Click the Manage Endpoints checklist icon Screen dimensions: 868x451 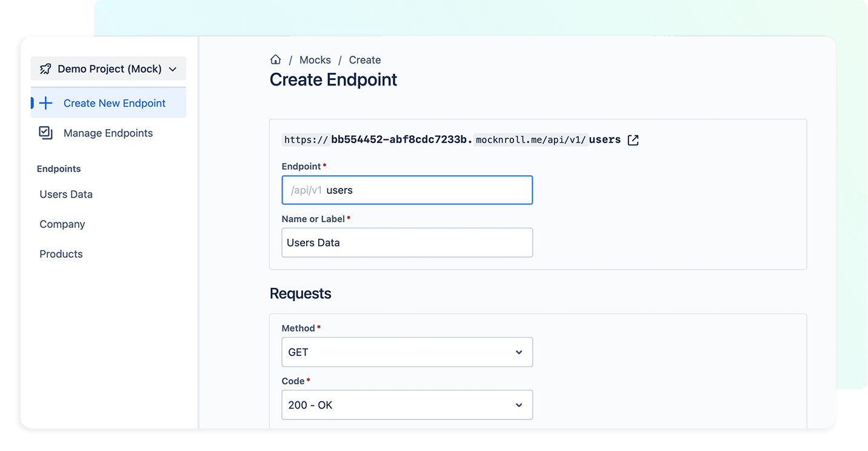pyautogui.click(x=45, y=133)
